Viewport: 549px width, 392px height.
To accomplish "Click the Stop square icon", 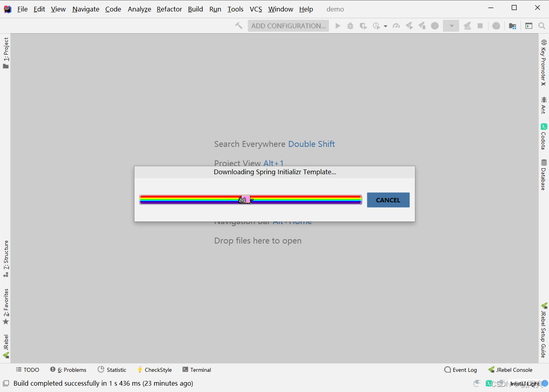I will click(480, 26).
